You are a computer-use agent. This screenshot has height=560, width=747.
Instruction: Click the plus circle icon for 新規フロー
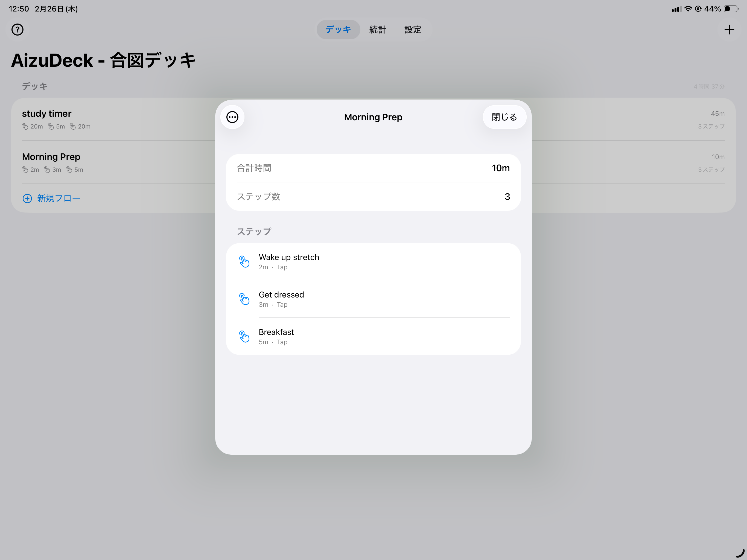[27, 198]
